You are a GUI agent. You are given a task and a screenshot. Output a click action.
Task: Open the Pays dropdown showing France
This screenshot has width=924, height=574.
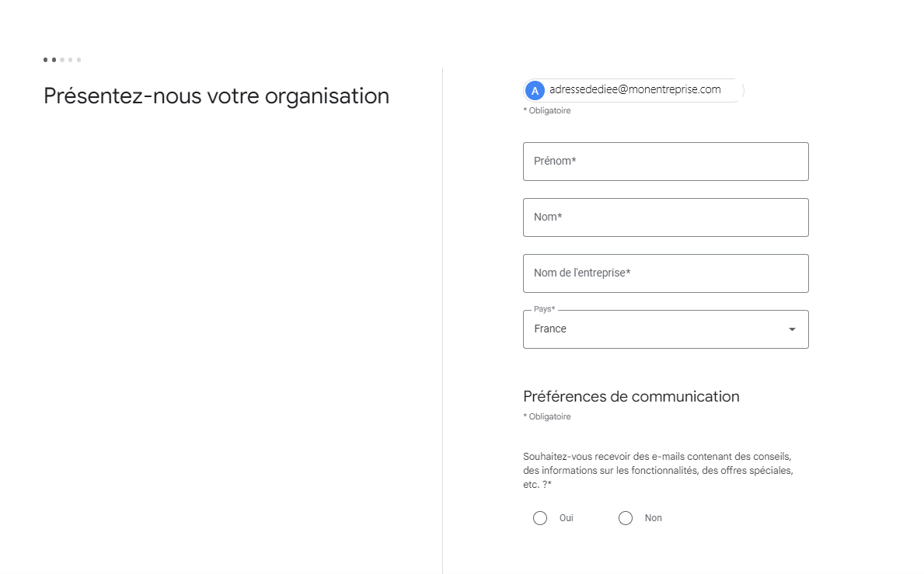(x=665, y=329)
